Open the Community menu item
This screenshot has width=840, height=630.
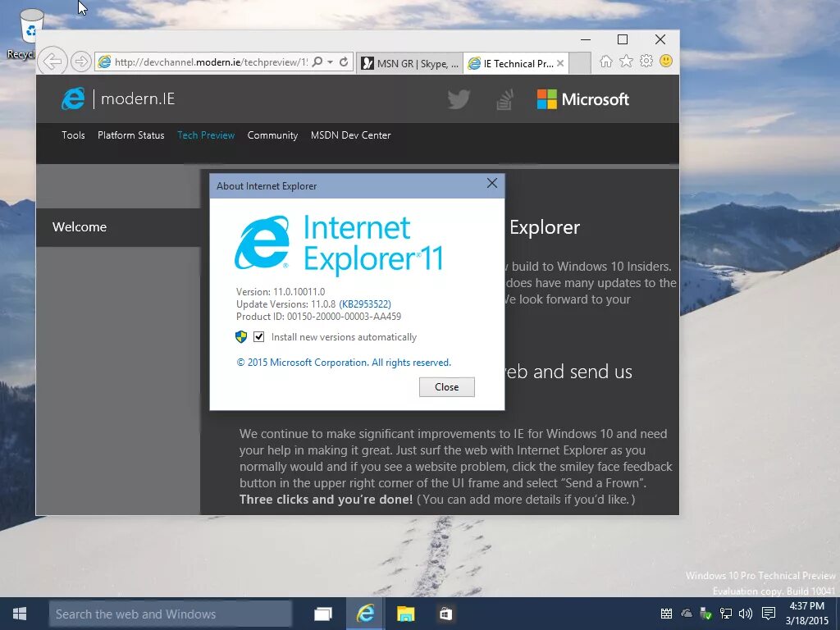[272, 135]
